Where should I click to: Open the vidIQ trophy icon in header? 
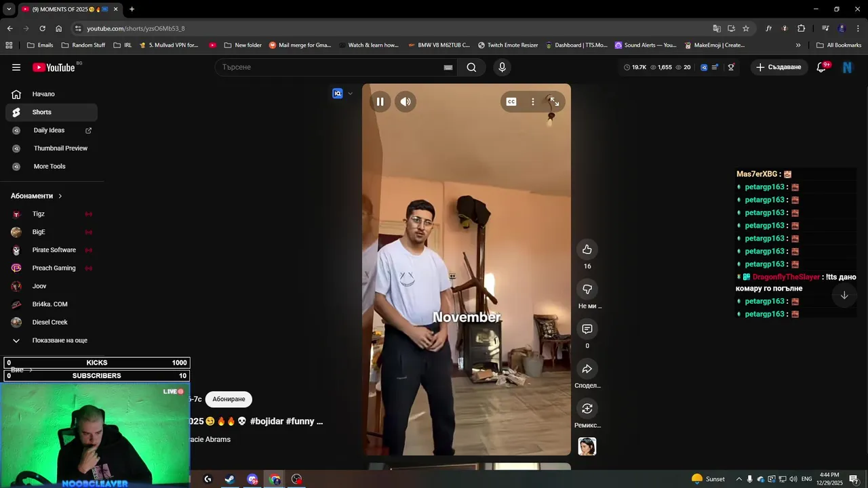click(731, 67)
